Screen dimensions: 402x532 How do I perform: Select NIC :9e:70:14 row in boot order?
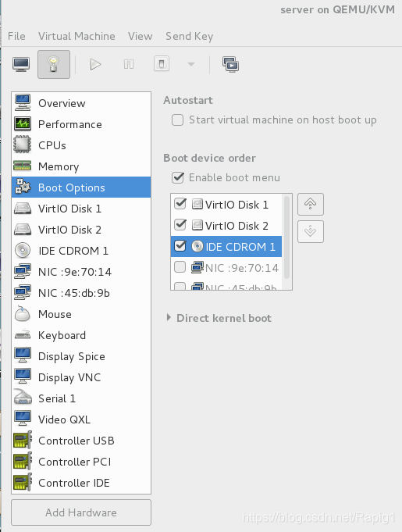point(226,268)
